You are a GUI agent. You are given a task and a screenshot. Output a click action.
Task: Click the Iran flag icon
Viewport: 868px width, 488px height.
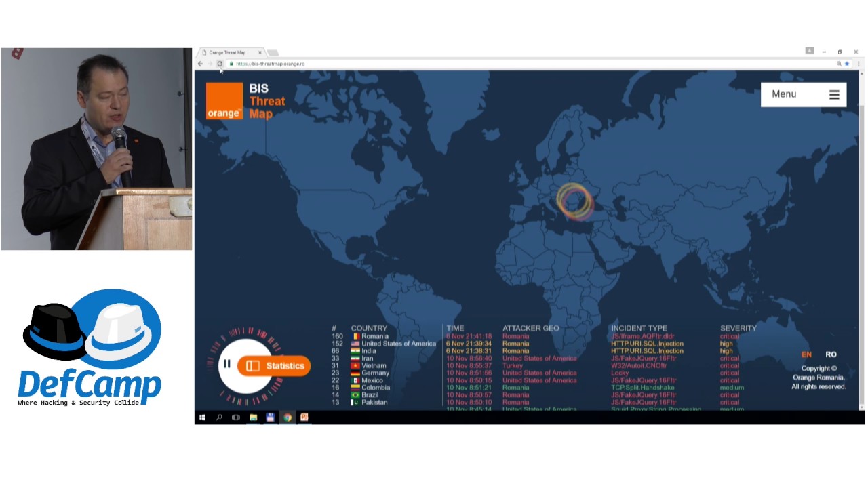(x=355, y=359)
